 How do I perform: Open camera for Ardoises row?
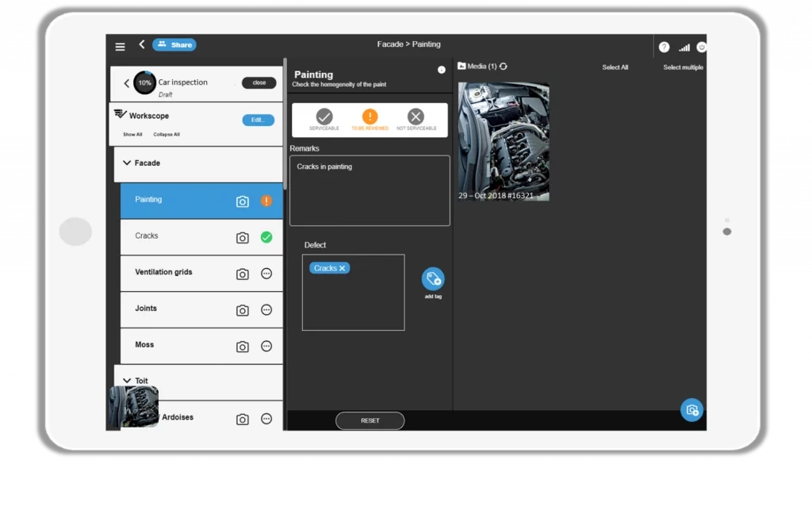[243, 419]
